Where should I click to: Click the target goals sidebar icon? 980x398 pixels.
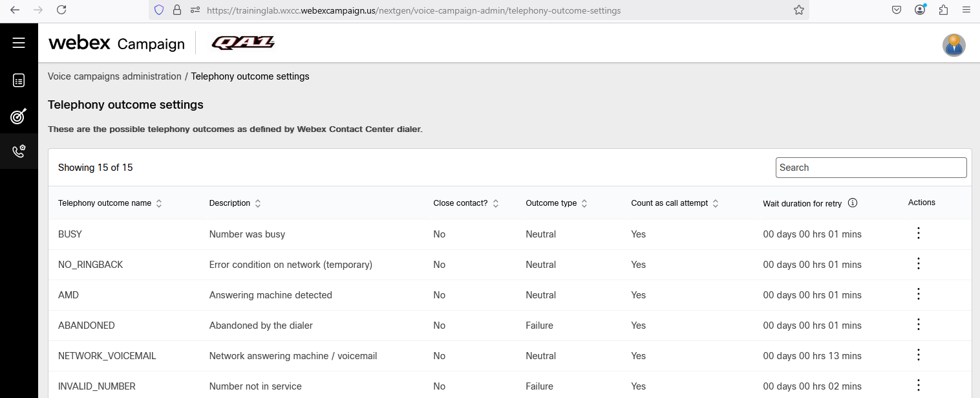(x=19, y=116)
